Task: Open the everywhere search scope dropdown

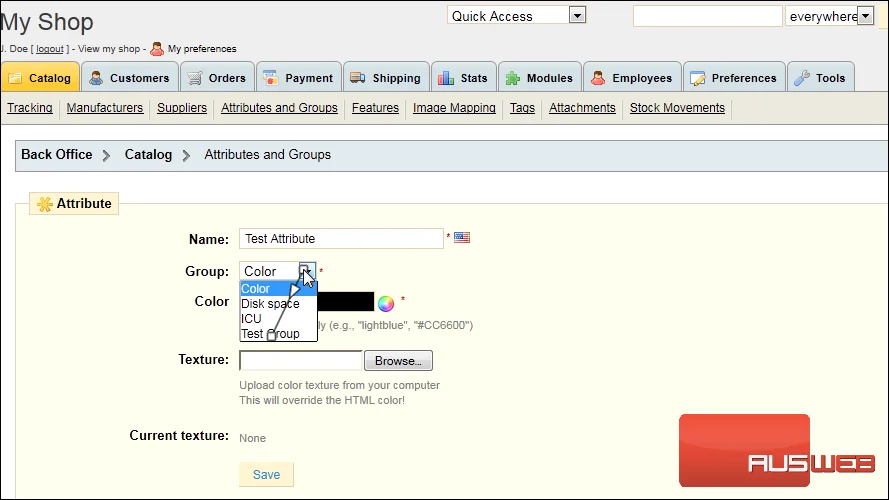Action: click(829, 16)
